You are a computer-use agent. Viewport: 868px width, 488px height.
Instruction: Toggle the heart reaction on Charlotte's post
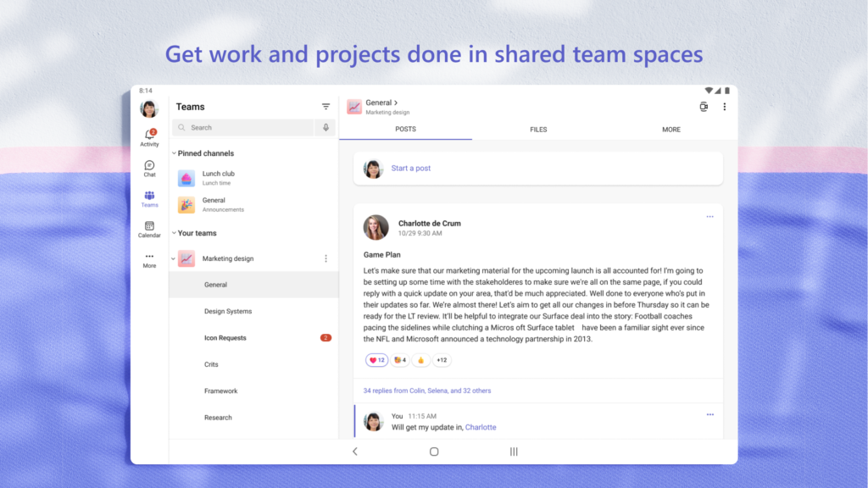pos(376,359)
